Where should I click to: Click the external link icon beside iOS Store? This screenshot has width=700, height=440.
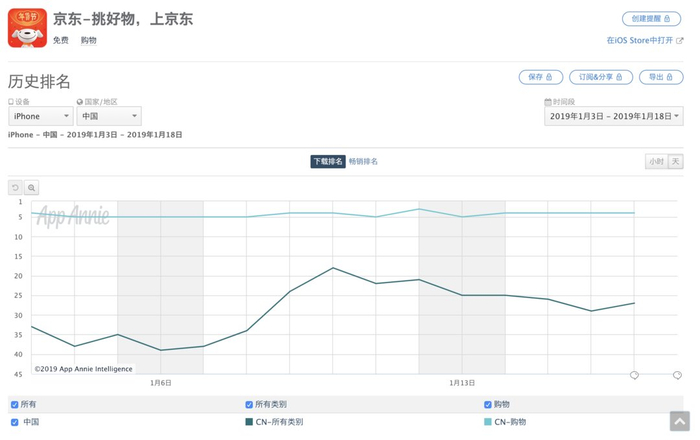coord(680,41)
